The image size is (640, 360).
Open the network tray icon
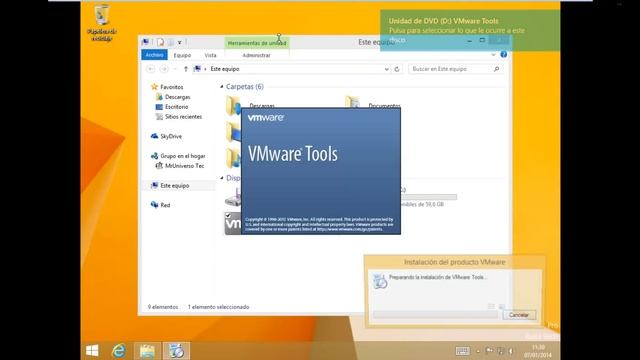point(500,351)
